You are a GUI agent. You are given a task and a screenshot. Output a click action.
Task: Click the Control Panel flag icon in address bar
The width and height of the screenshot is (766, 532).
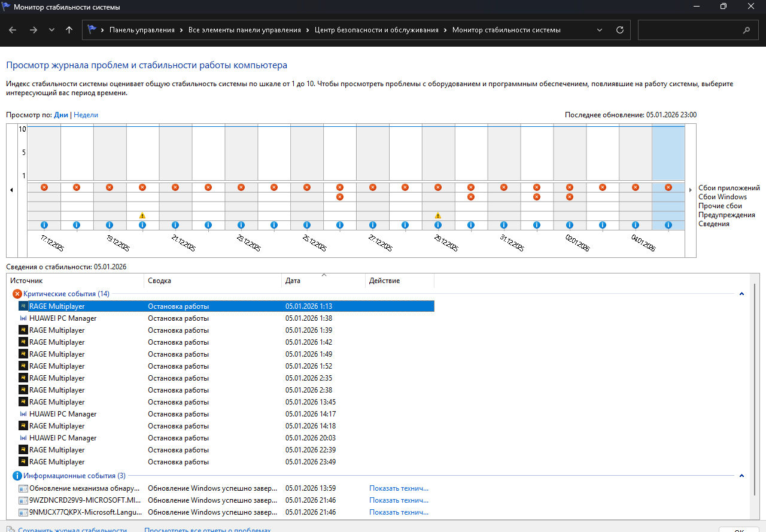[x=92, y=29]
